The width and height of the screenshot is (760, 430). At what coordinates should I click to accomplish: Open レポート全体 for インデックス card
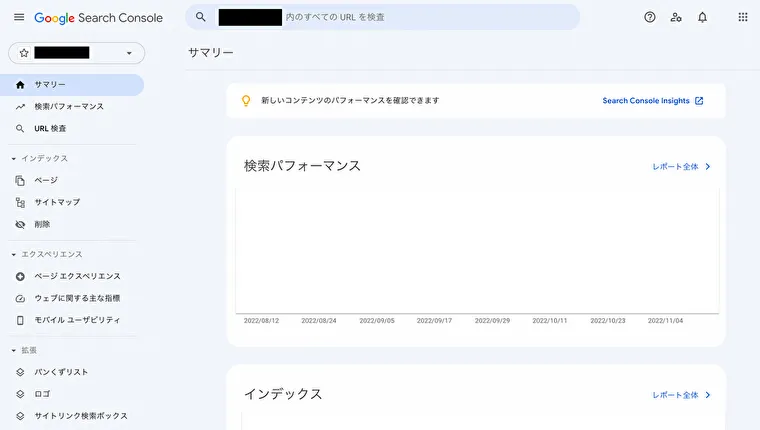pyautogui.click(x=681, y=395)
